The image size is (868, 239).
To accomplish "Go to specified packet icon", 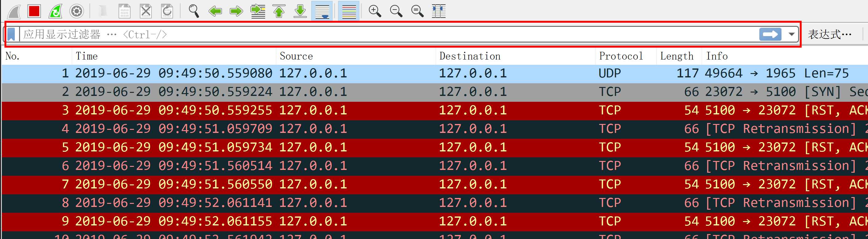I will click(258, 11).
